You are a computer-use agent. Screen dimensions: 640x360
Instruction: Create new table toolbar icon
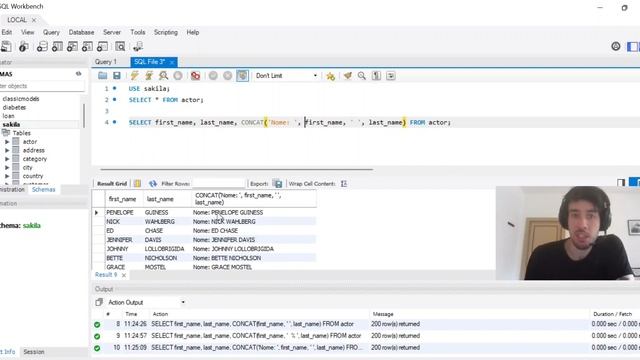57,47
